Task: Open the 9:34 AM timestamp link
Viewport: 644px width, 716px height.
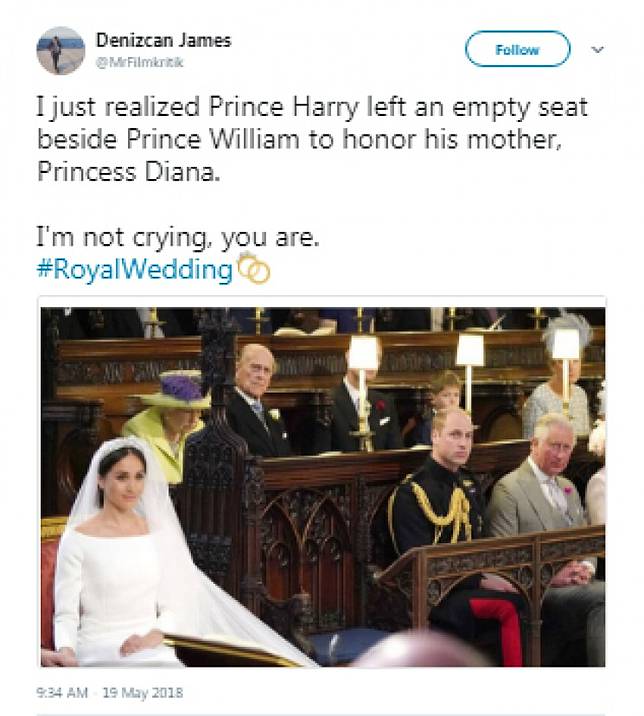Action: click(62, 693)
